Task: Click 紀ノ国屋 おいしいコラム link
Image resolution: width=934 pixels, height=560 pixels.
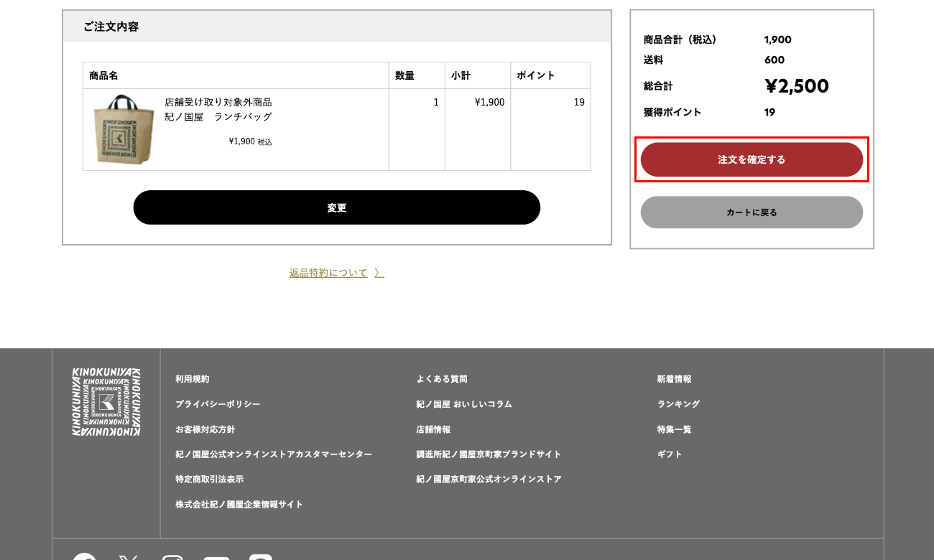Action: (x=464, y=404)
